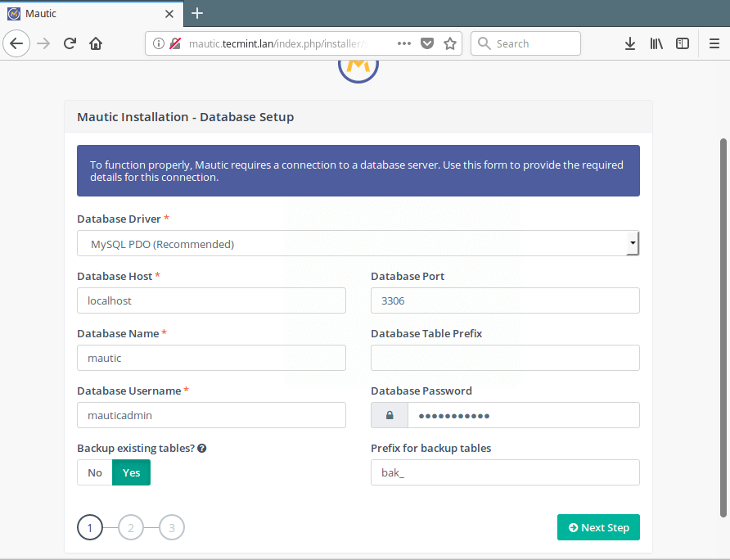Select the Mautic browser tab
Image resolution: width=730 pixels, height=560 pixels.
coord(92,14)
